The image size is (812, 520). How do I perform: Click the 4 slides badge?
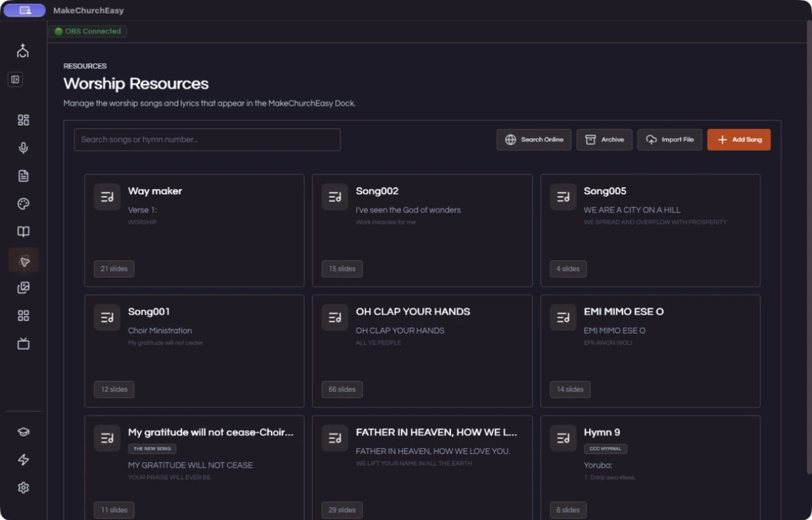coord(568,269)
